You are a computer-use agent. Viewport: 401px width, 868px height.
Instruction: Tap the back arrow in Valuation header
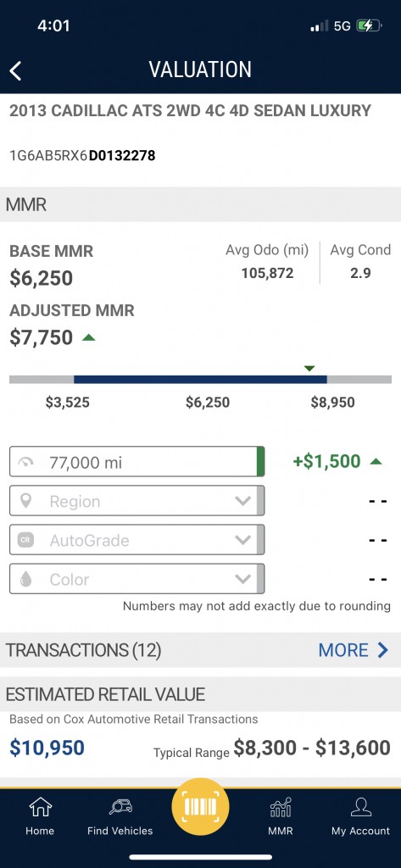tap(15, 71)
